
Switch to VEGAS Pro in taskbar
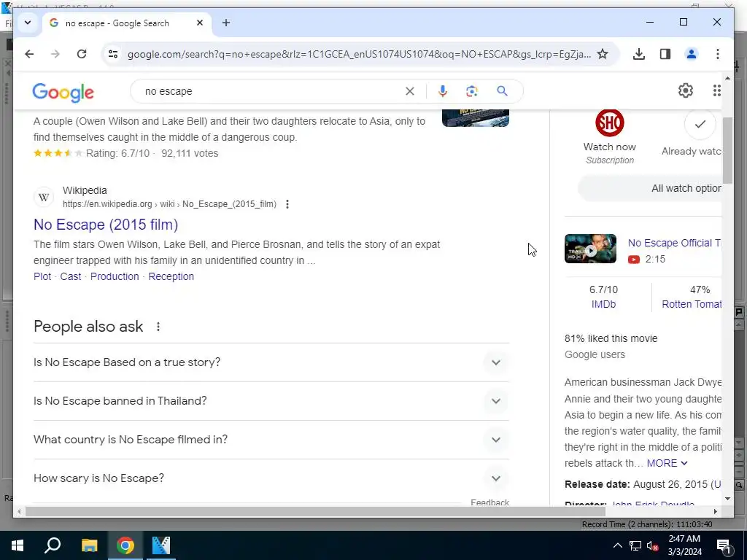click(161, 545)
